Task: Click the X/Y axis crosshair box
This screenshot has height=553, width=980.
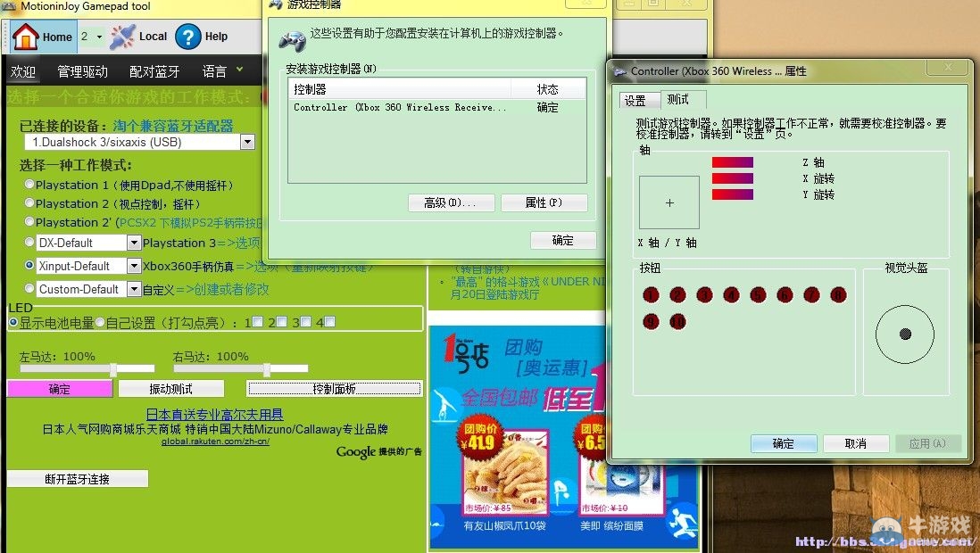Action: pyautogui.click(x=669, y=202)
